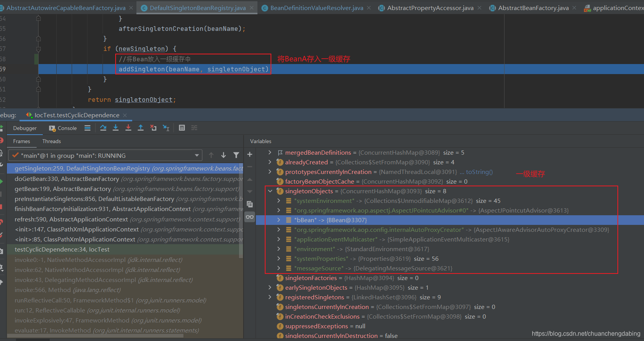Viewport: 644px width, 341px height.
Task: Click the Run to Cursor icon
Action: point(166,128)
